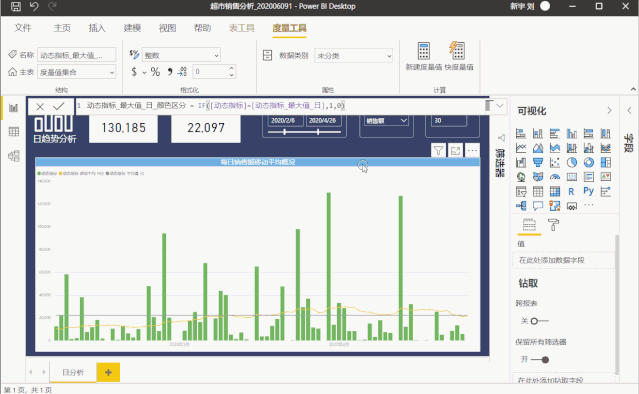Select the chart title bar 每日销售额移动平均概况

coord(258,162)
